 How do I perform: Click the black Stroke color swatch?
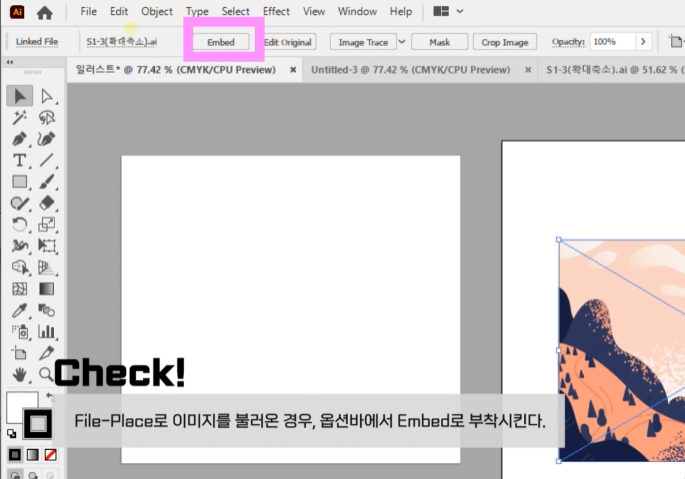coord(38,424)
